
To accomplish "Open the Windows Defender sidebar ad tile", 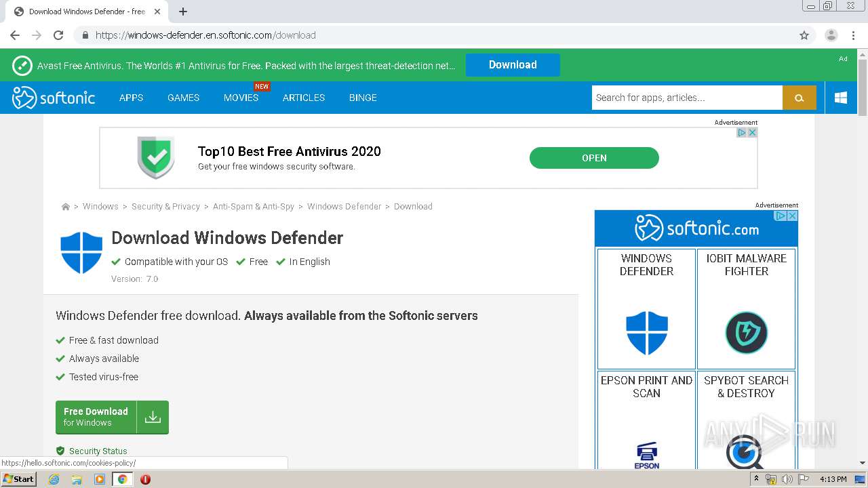I will [646, 308].
